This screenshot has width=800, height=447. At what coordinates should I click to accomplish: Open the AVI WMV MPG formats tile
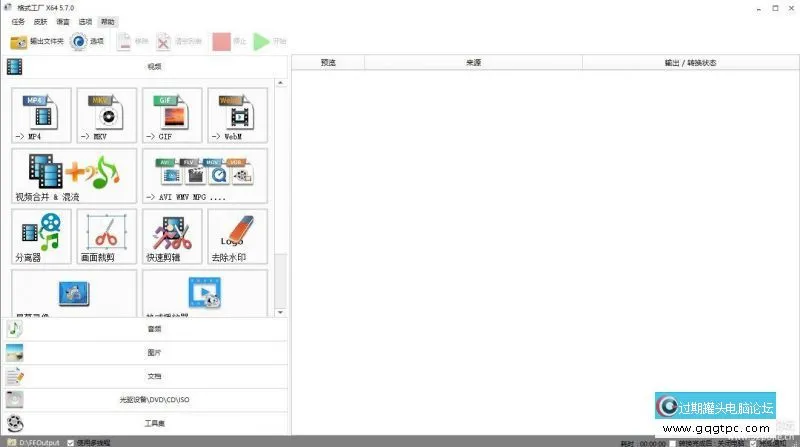[204, 176]
